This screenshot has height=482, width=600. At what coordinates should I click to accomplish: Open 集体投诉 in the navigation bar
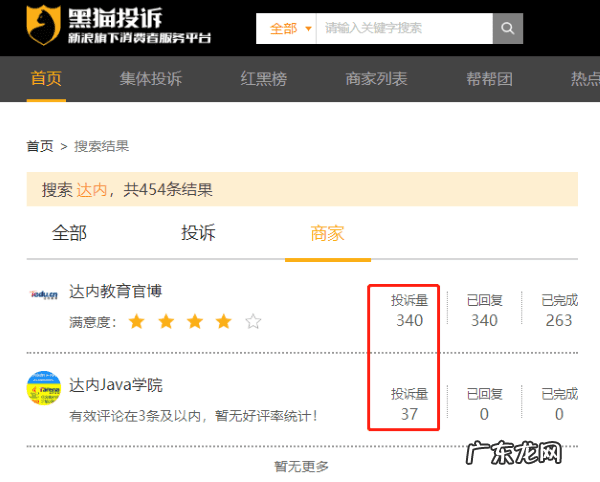click(x=150, y=79)
